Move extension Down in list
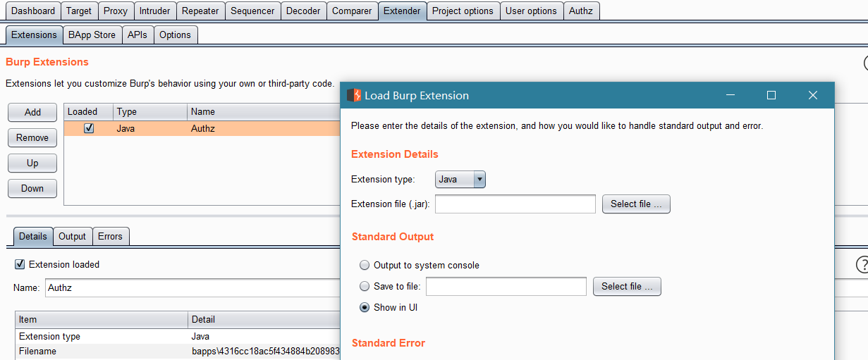Screen dimensions: 868x360 [x=32, y=188]
